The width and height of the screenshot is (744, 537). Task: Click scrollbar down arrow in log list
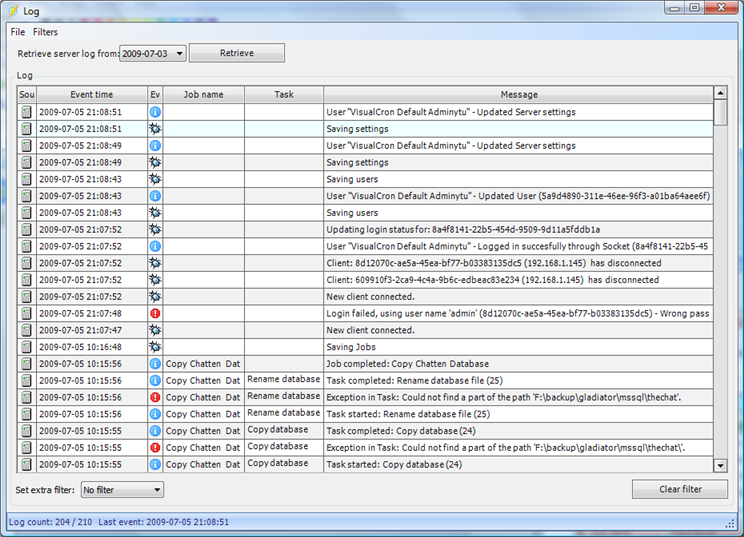(x=720, y=465)
